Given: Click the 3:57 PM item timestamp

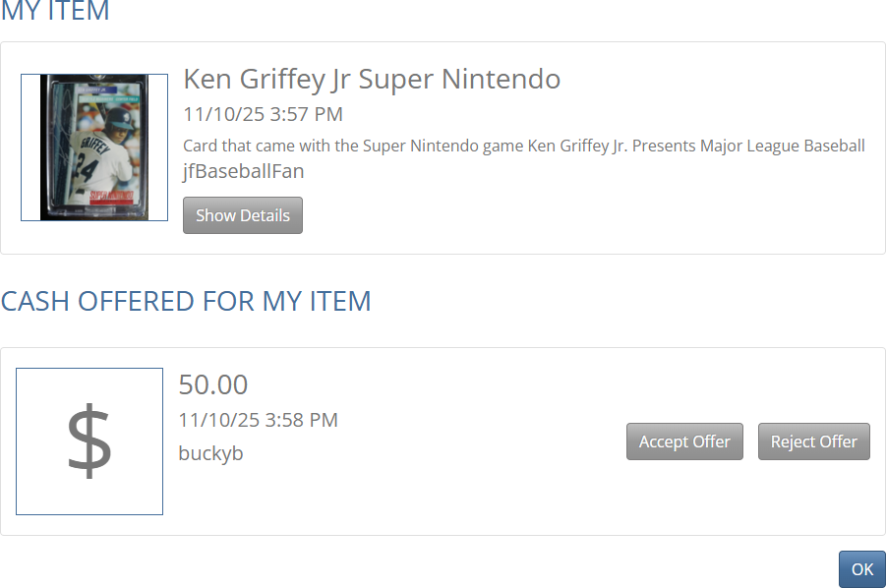Looking at the screenshot, I should point(263,114).
